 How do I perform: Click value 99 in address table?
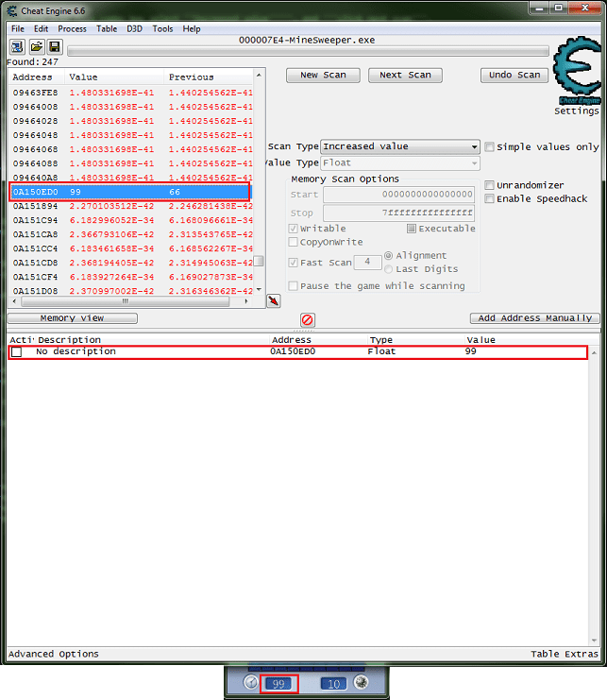click(470, 351)
